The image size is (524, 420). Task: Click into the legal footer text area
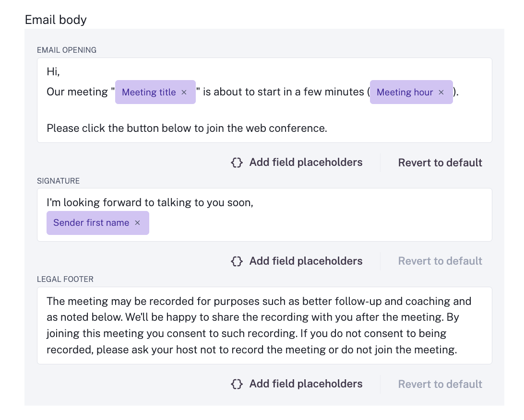tap(264, 325)
